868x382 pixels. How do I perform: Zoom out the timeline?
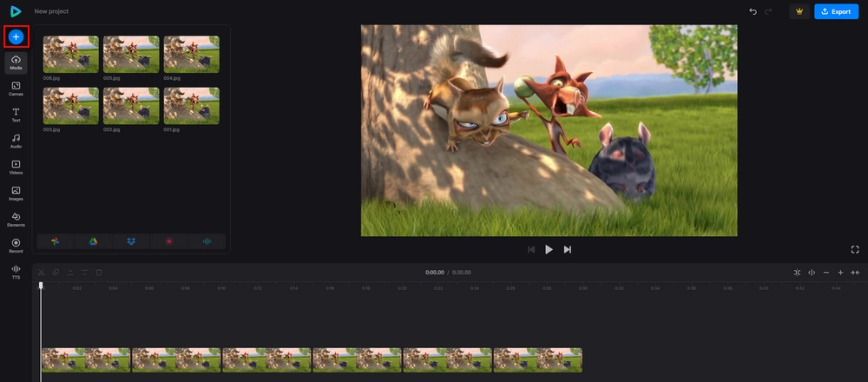[x=826, y=273]
